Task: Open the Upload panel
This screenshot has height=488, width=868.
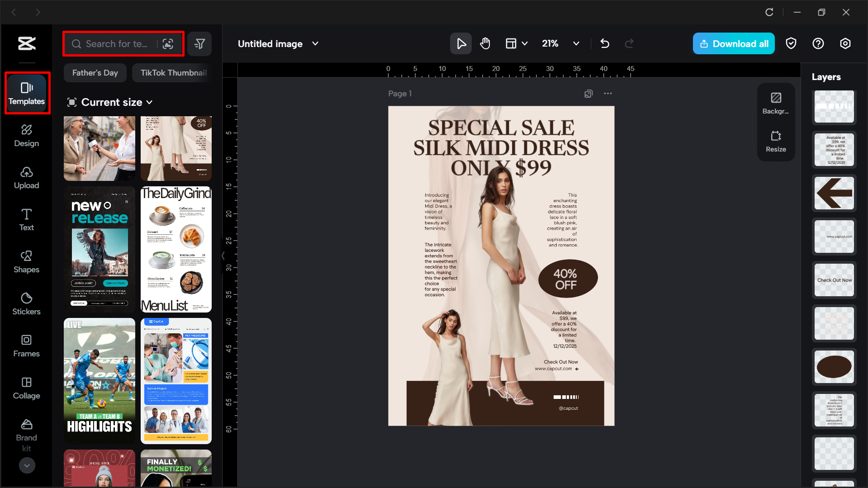Action: [x=27, y=178]
